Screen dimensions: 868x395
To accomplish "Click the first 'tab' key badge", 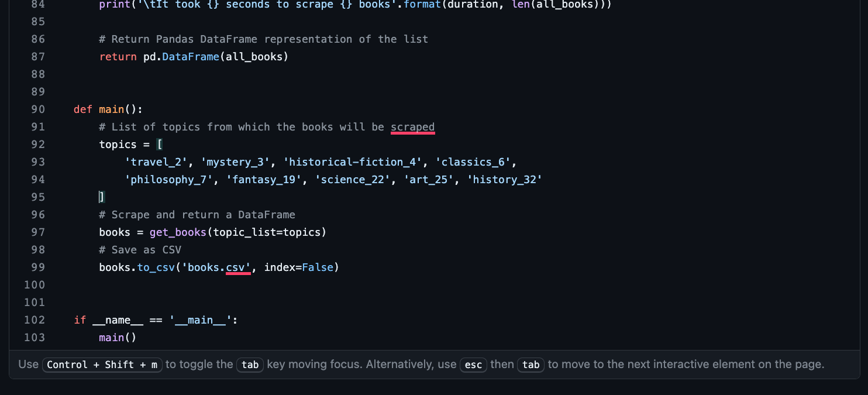I will pos(250,365).
